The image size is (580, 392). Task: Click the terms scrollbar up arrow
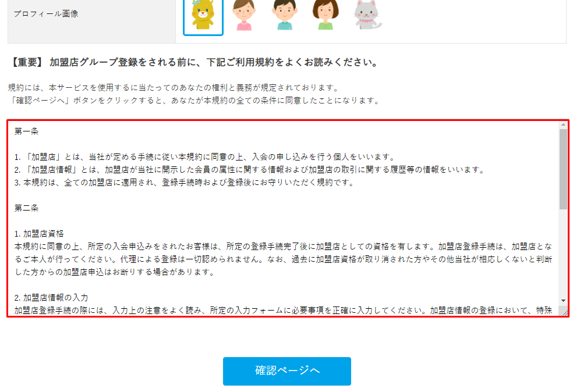coord(563,125)
